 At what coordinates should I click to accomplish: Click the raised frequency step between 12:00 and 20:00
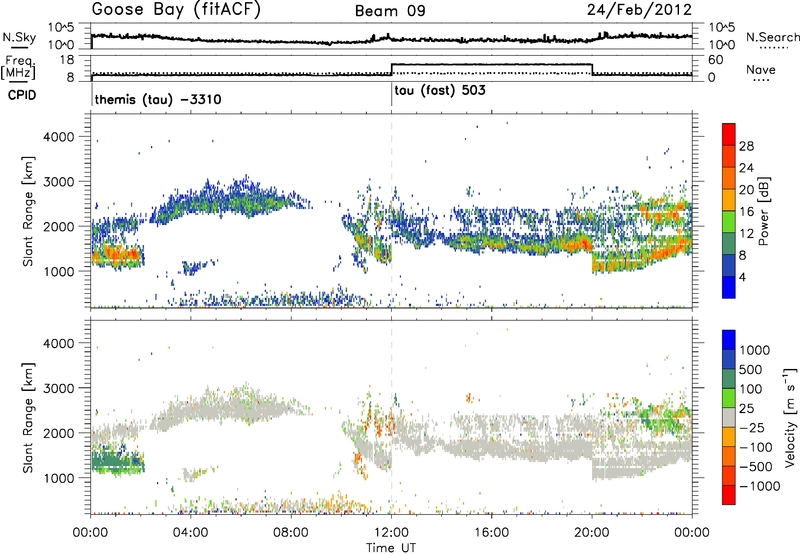[491, 64]
